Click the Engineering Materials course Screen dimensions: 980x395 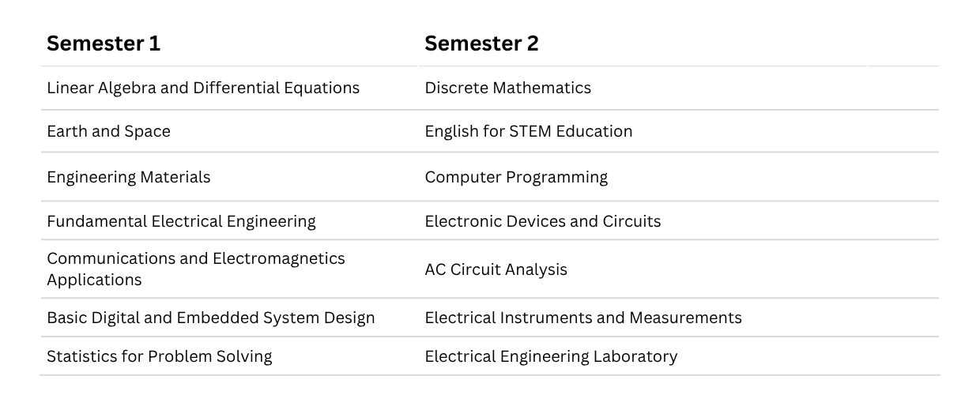click(x=128, y=177)
